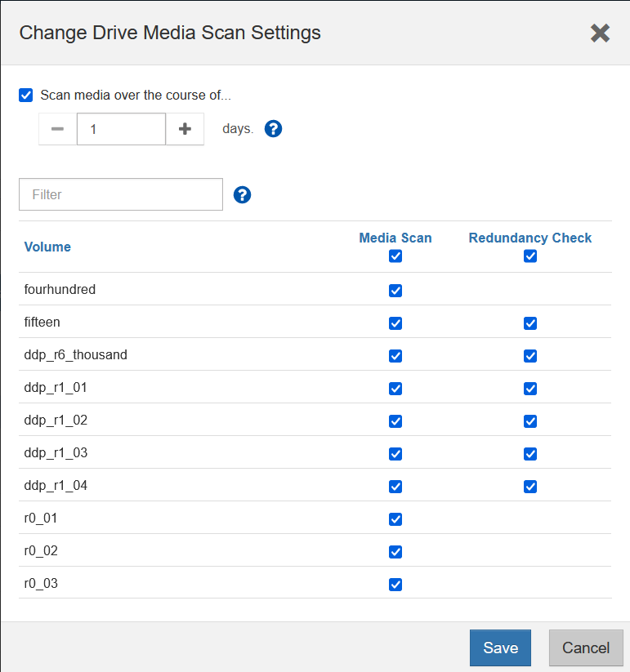Uncheck Redundancy Check for ddp_r1_03
The width and height of the screenshot is (630, 672).
(x=530, y=454)
